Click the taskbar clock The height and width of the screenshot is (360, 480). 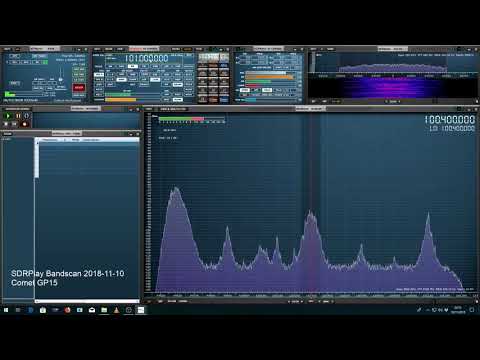point(458,310)
